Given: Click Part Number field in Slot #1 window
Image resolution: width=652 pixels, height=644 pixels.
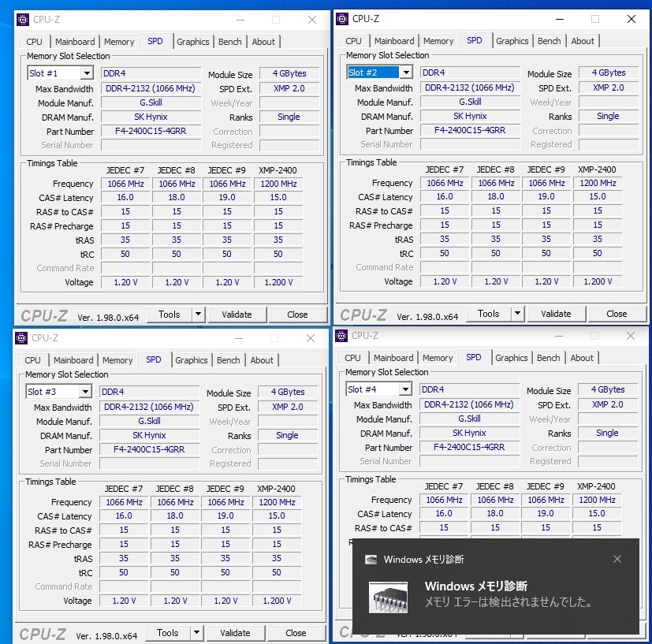Looking at the screenshot, I should [151, 132].
